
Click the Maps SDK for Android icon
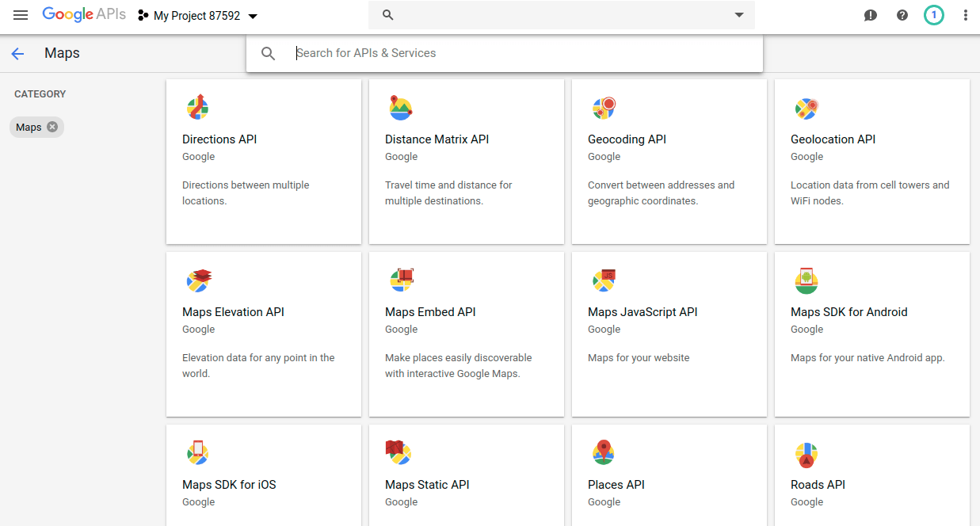point(806,280)
